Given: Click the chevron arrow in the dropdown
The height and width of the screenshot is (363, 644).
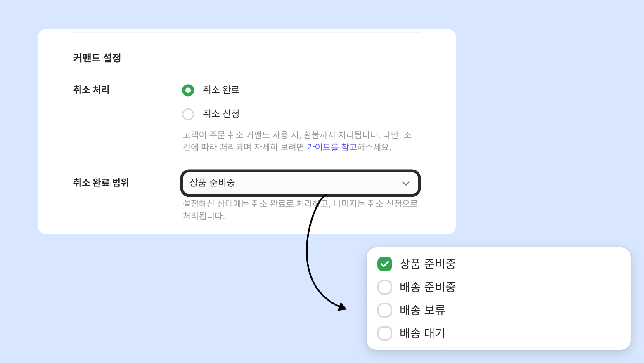Looking at the screenshot, I should pyautogui.click(x=406, y=184).
